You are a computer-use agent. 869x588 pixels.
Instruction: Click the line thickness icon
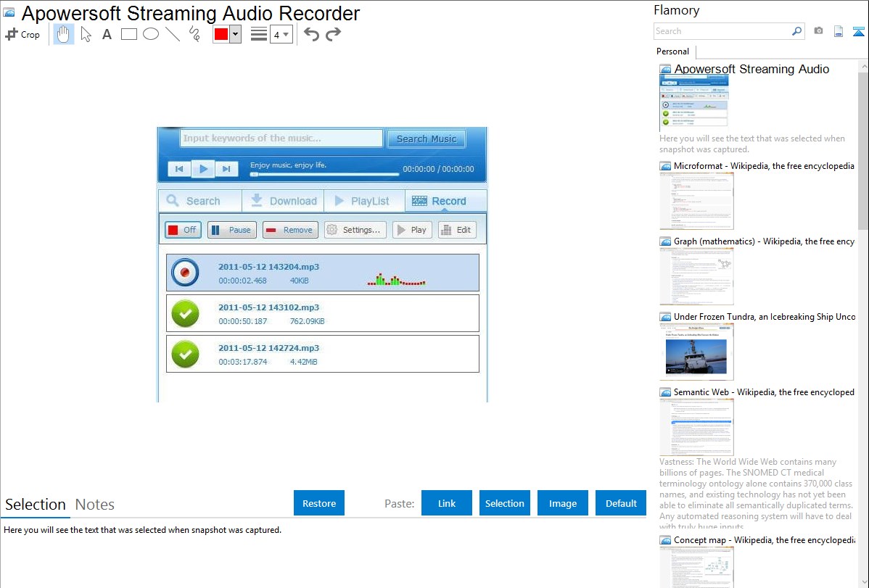[259, 34]
